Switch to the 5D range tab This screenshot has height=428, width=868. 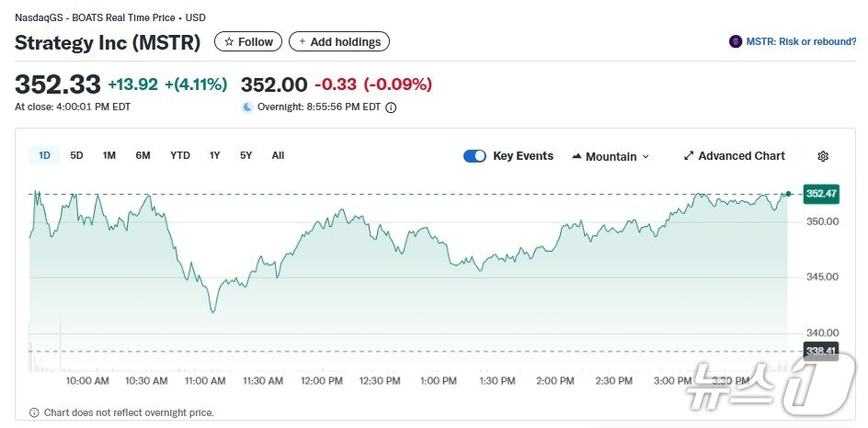[76, 155]
